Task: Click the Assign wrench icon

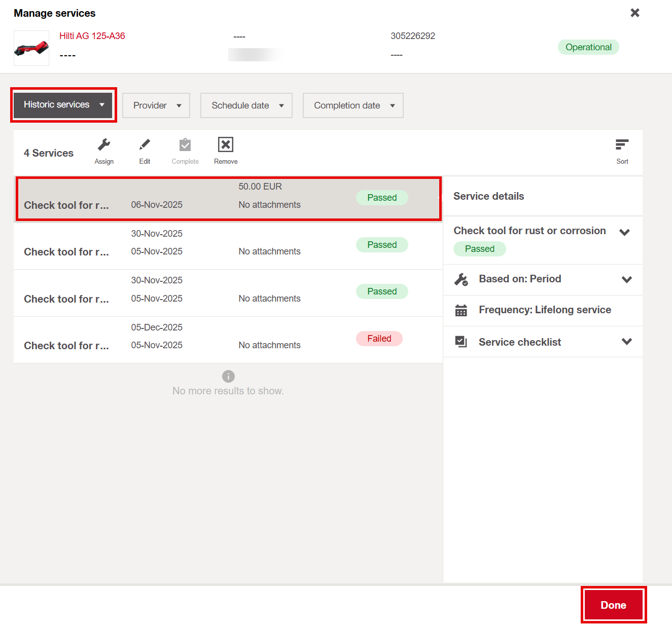Action: click(104, 145)
